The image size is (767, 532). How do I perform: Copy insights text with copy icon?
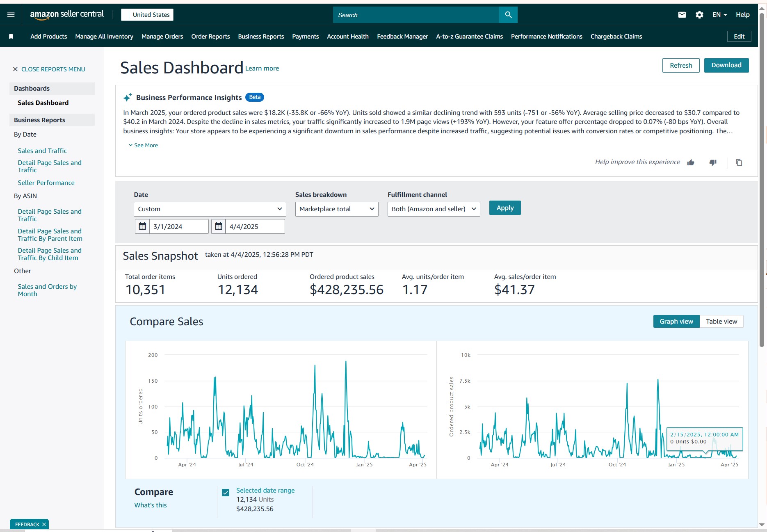pos(739,162)
